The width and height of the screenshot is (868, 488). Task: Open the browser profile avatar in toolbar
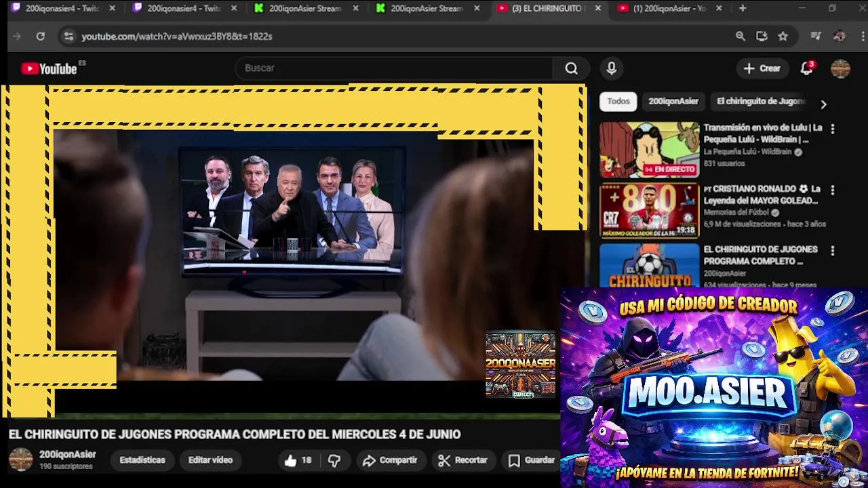[x=840, y=37]
